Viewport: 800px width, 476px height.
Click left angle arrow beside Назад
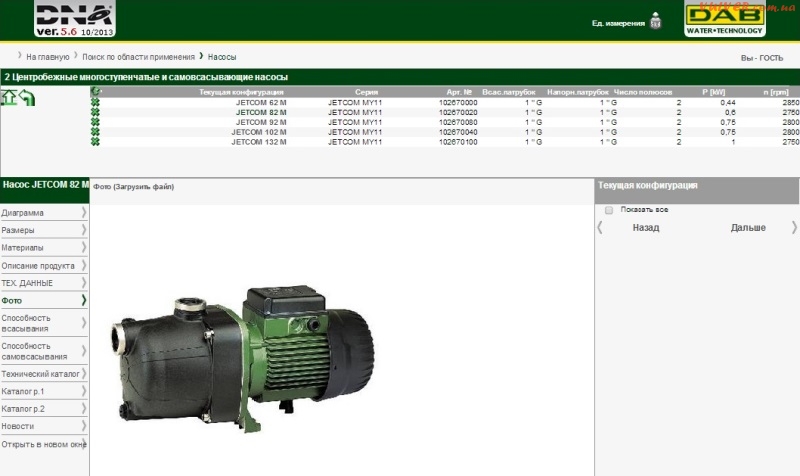600,228
